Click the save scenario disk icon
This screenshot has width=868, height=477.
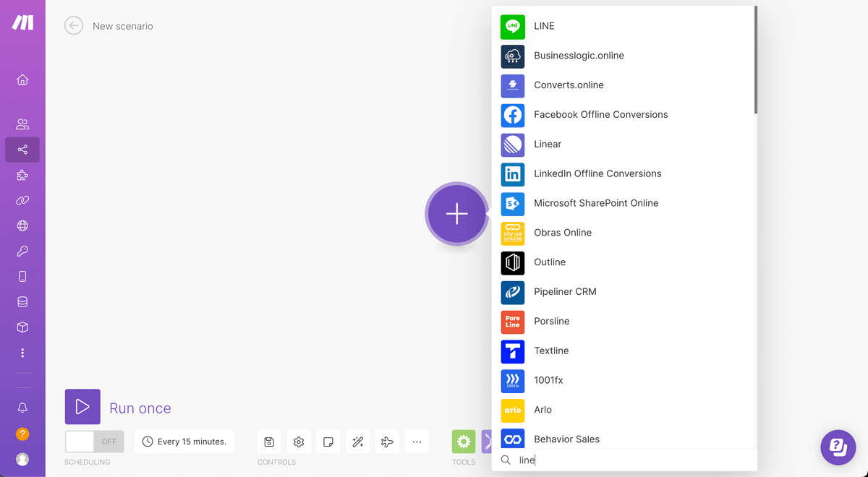point(269,442)
